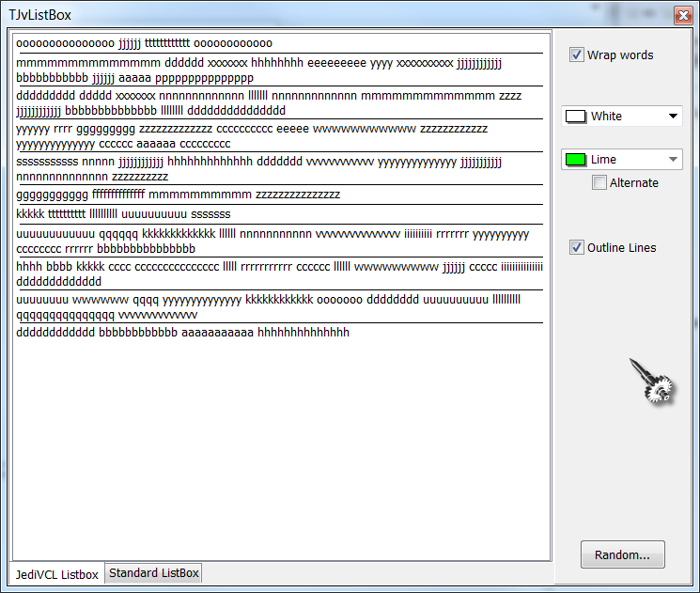Enable the Alternate checkbox
This screenshot has height=593, width=700.
pyautogui.click(x=599, y=183)
